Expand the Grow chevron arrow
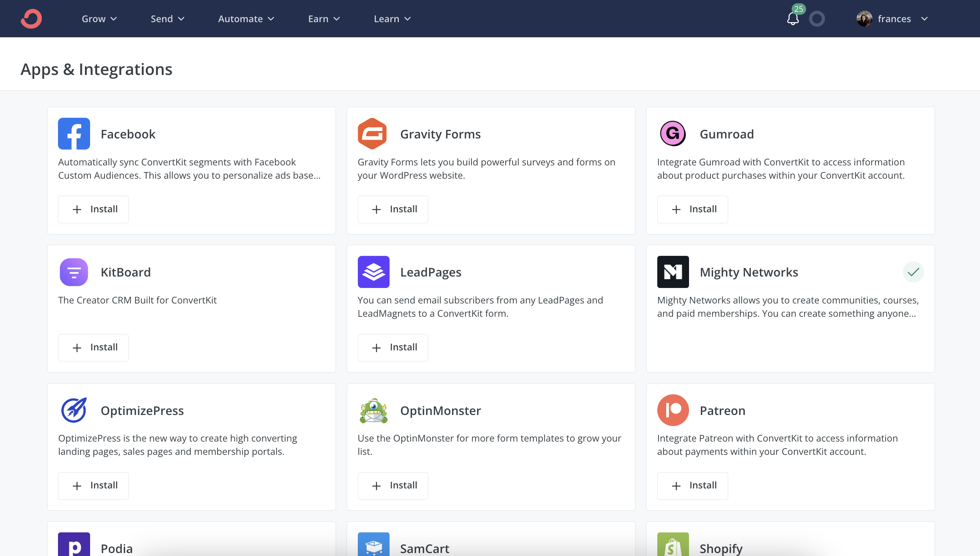The image size is (980, 556). tap(113, 19)
